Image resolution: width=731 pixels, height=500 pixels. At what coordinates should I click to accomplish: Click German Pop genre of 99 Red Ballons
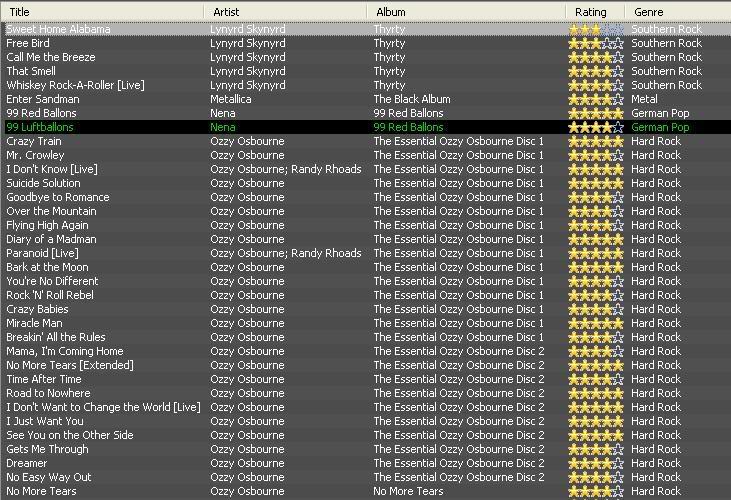660,113
